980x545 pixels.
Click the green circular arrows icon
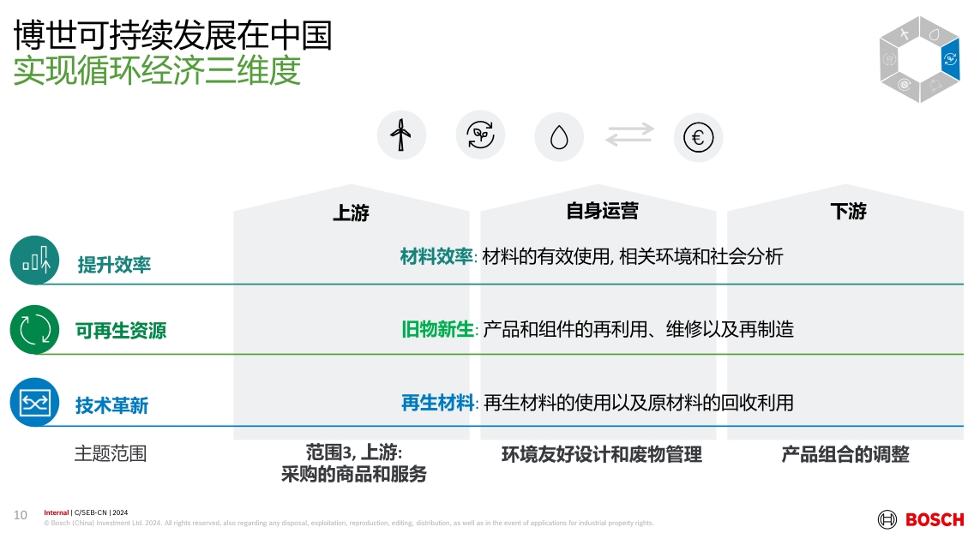click(x=35, y=329)
